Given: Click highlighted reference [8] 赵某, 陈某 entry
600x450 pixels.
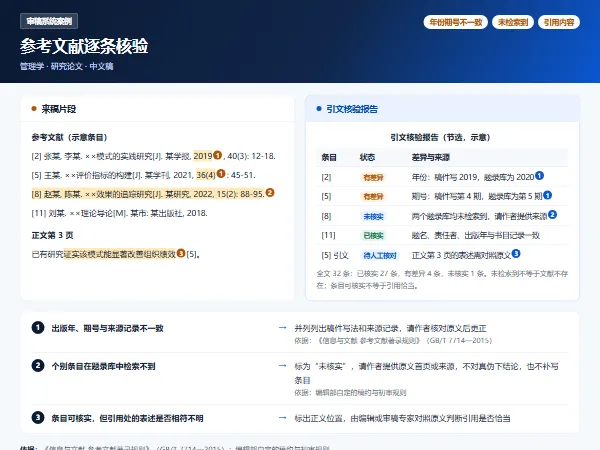Looking at the screenshot, I should pyautogui.click(x=148, y=194).
